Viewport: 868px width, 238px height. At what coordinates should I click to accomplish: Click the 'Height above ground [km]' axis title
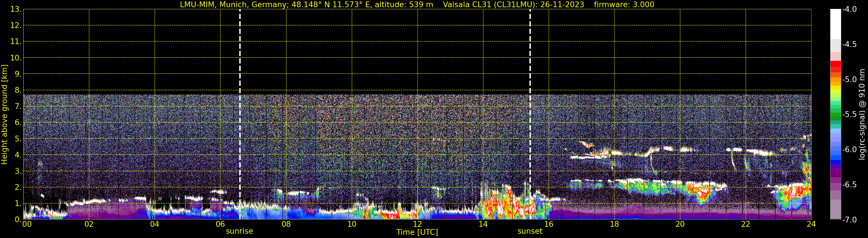tap(4, 115)
